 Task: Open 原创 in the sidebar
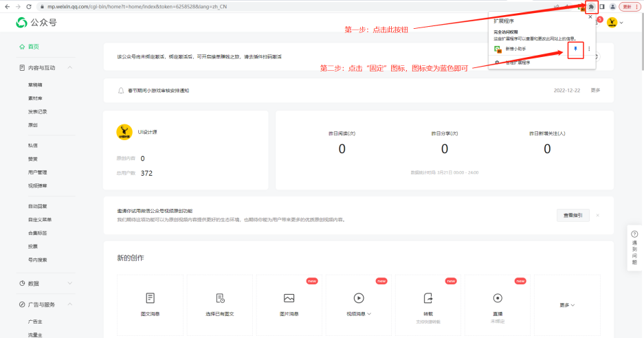[x=32, y=125]
